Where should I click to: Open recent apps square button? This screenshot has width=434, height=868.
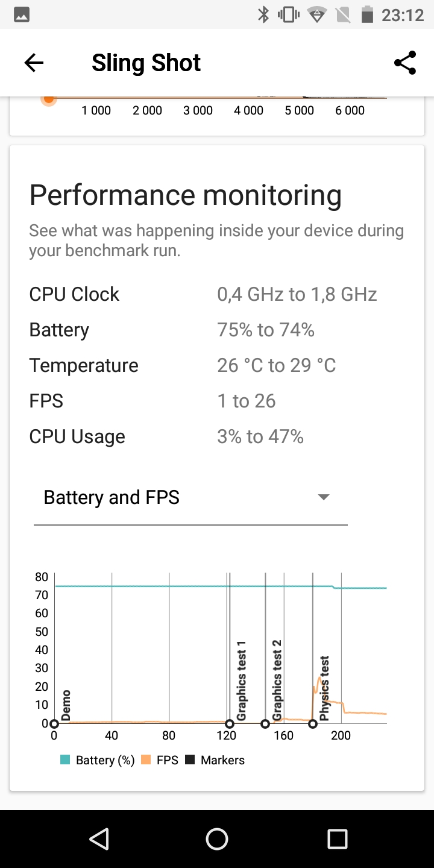(x=337, y=838)
